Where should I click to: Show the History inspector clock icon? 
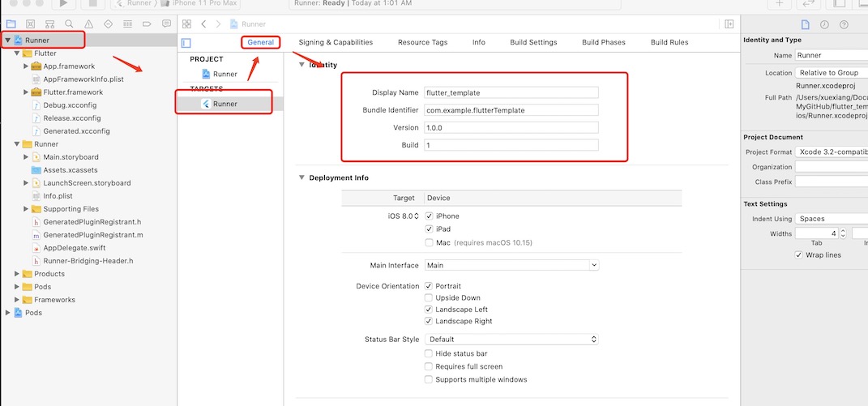click(824, 24)
